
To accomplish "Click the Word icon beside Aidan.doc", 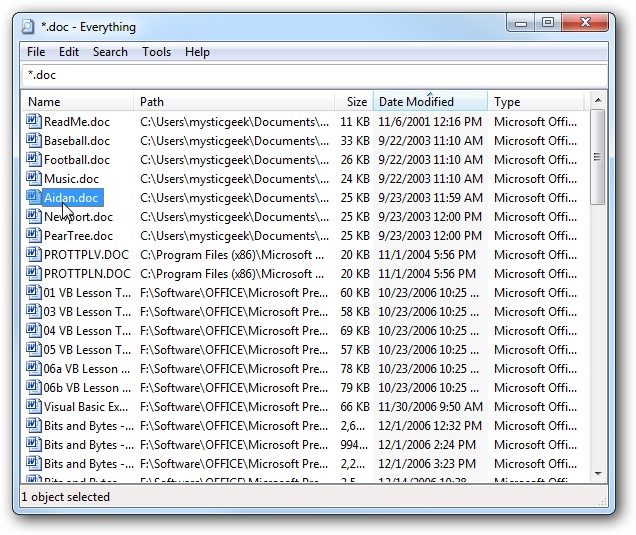I will pos(34,198).
